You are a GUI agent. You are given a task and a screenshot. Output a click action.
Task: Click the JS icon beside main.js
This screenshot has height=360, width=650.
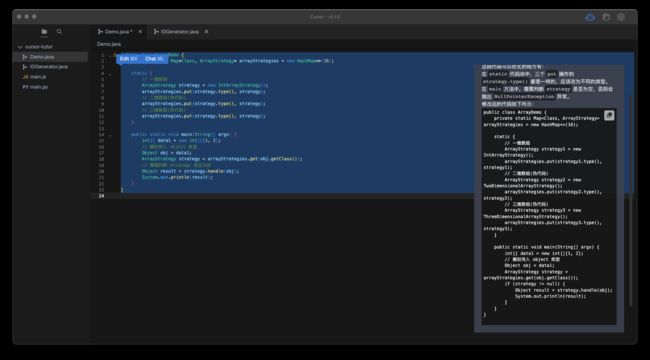25,77
